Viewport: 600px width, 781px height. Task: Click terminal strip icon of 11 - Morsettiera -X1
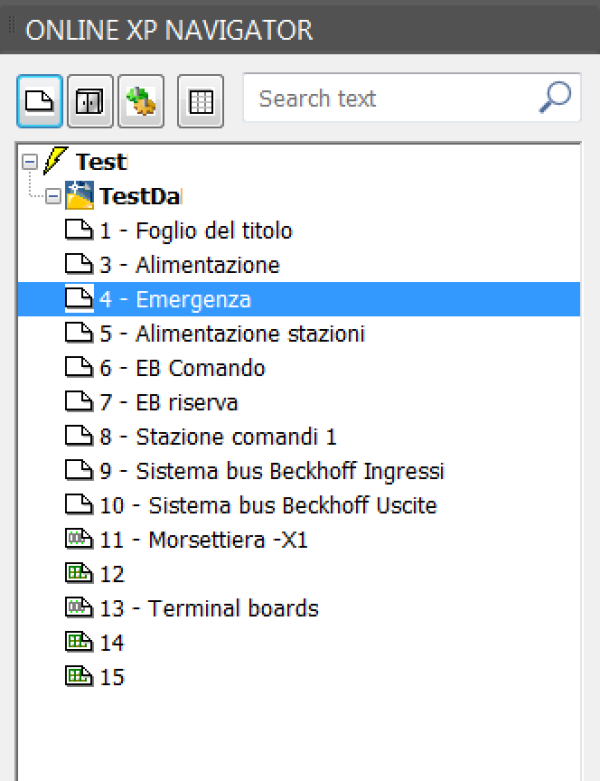pyautogui.click(x=79, y=539)
